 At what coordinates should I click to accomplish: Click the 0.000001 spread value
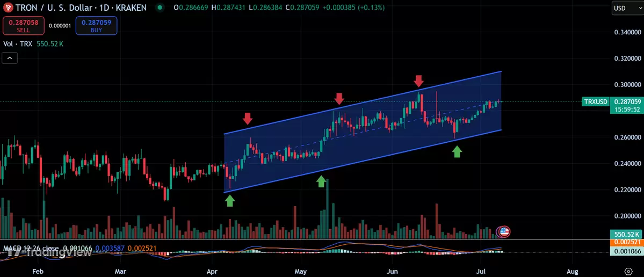[x=60, y=26]
